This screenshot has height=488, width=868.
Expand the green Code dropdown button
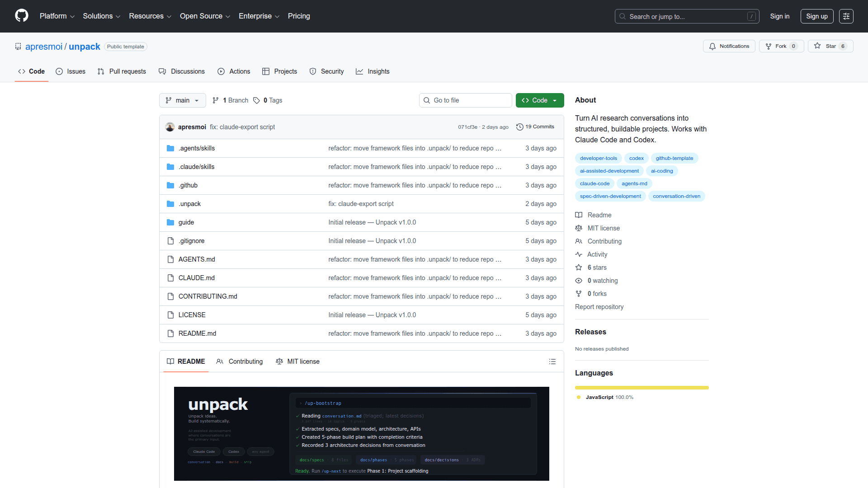[539, 100]
